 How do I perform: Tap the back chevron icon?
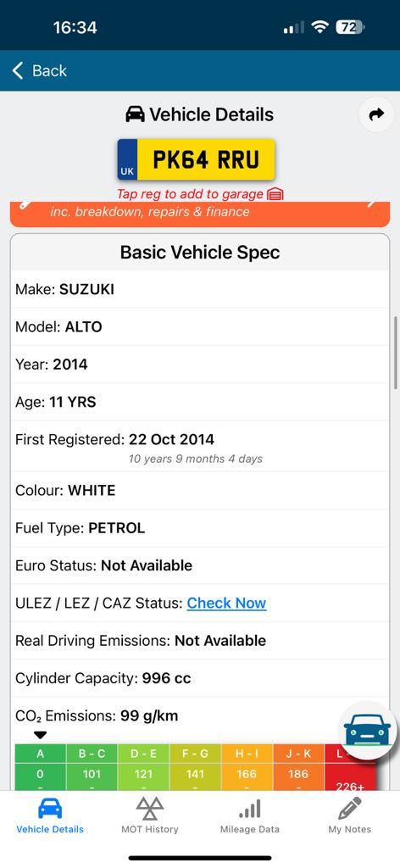click(x=18, y=71)
